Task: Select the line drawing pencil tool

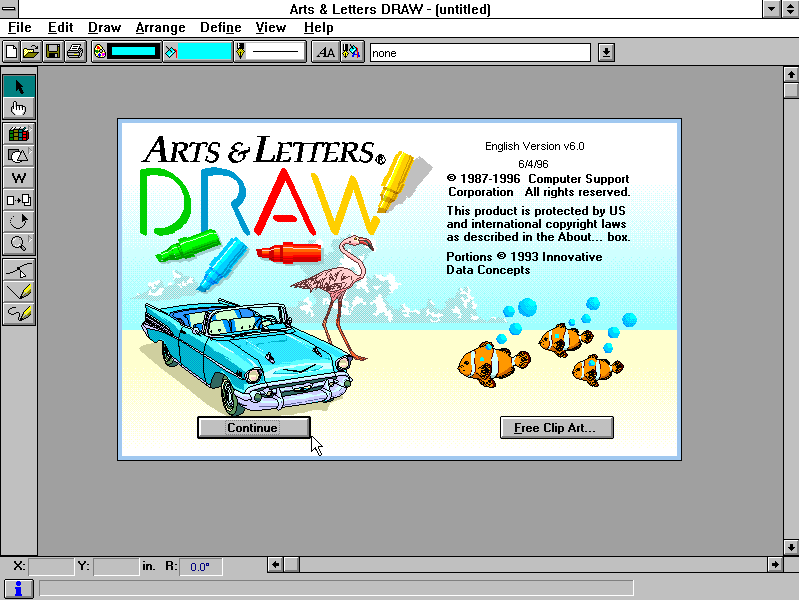Action: (19, 292)
